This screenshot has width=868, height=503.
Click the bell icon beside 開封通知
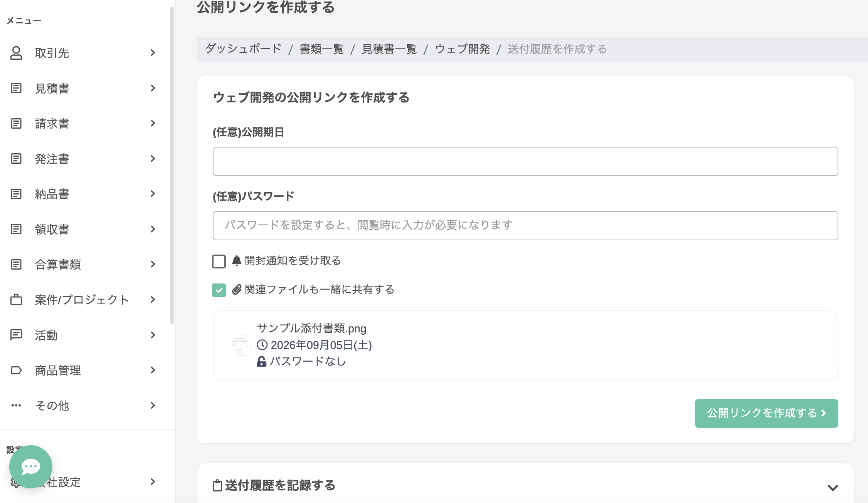[x=237, y=261]
